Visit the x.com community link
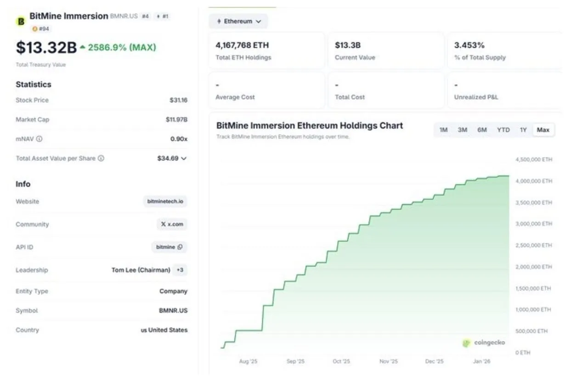Screen dimensions: 588x376 click(172, 224)
